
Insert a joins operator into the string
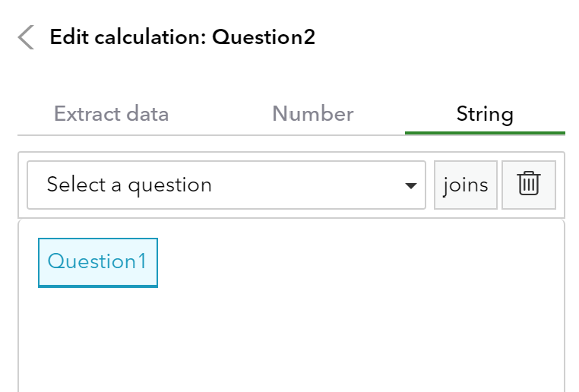(x=465, y=185)
